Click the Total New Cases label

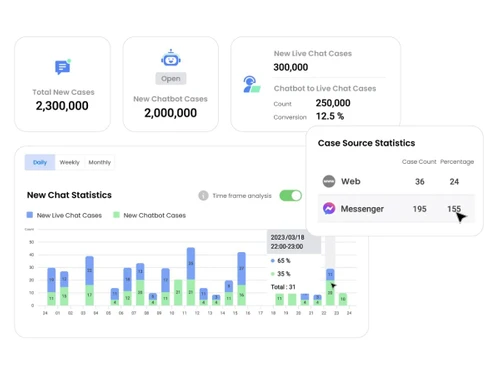pyautogui.click(x=63, y=92)
